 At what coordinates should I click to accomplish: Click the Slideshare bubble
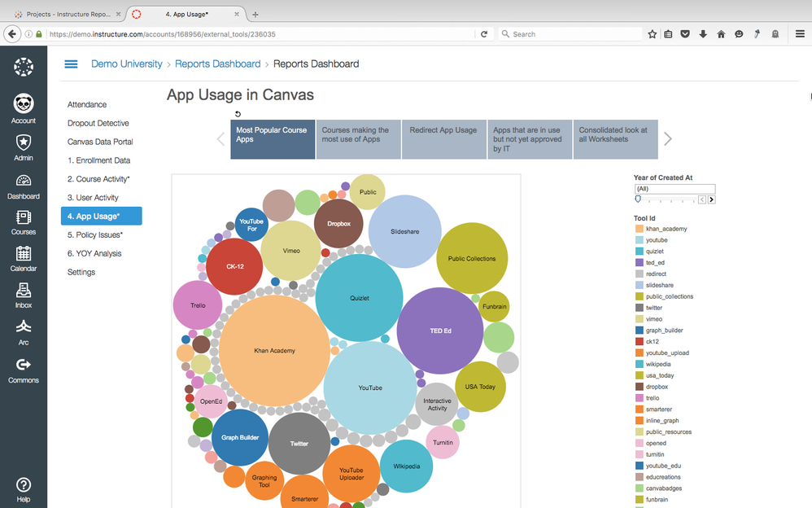405,232
